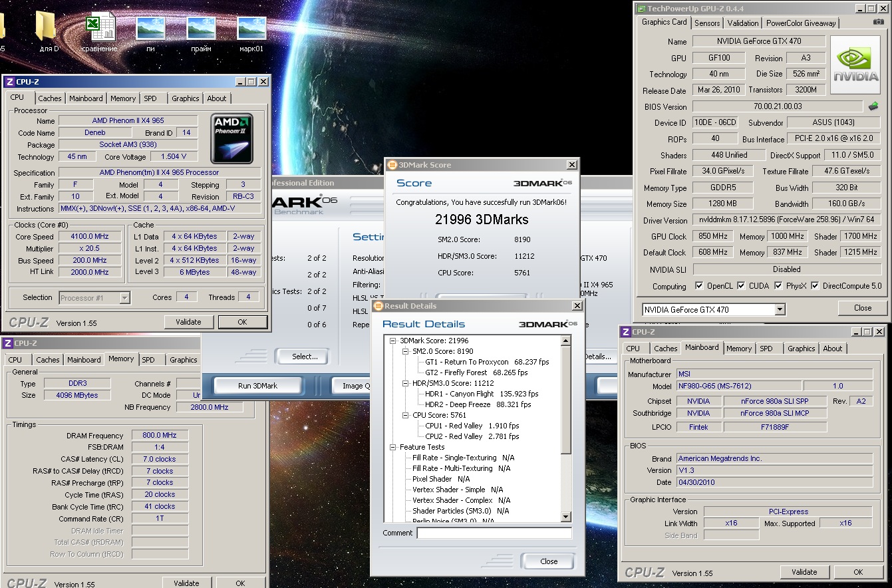Open the Memory tab in the CPU-Z Mainboard window

pyautogui.click(x=739, y=348)
